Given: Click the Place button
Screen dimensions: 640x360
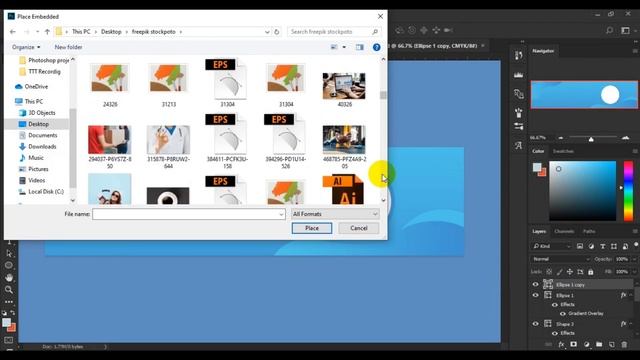Looking at the screenshot, I should [312, 228].
